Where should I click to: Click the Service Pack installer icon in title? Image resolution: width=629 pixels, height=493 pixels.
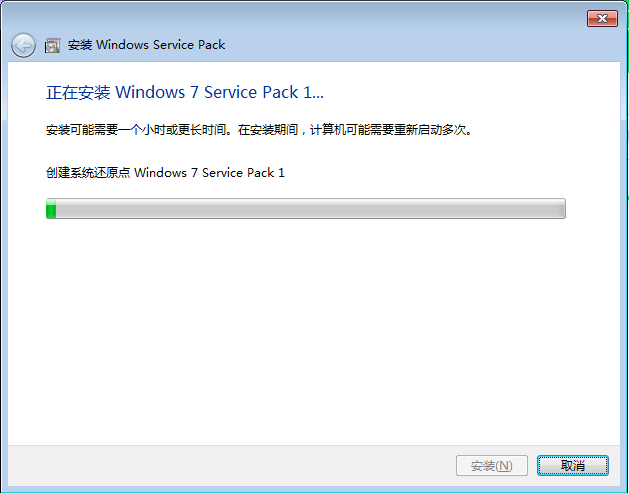coord(53,45)
